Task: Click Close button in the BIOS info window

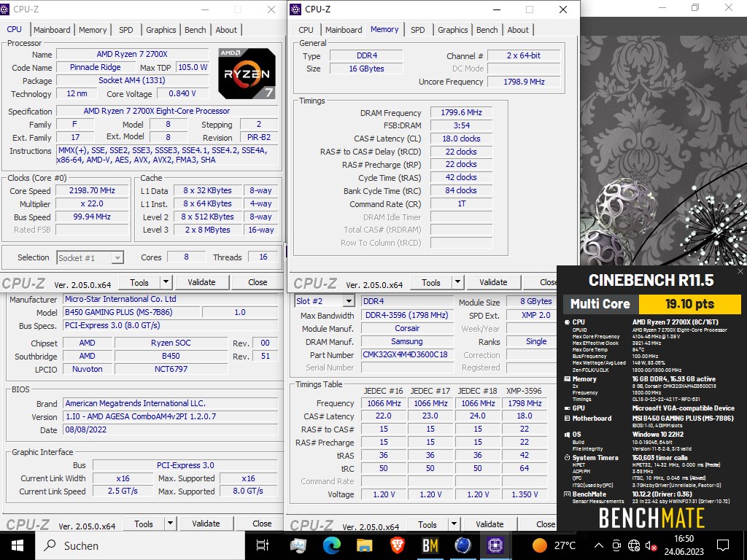Action: [262, 524]
